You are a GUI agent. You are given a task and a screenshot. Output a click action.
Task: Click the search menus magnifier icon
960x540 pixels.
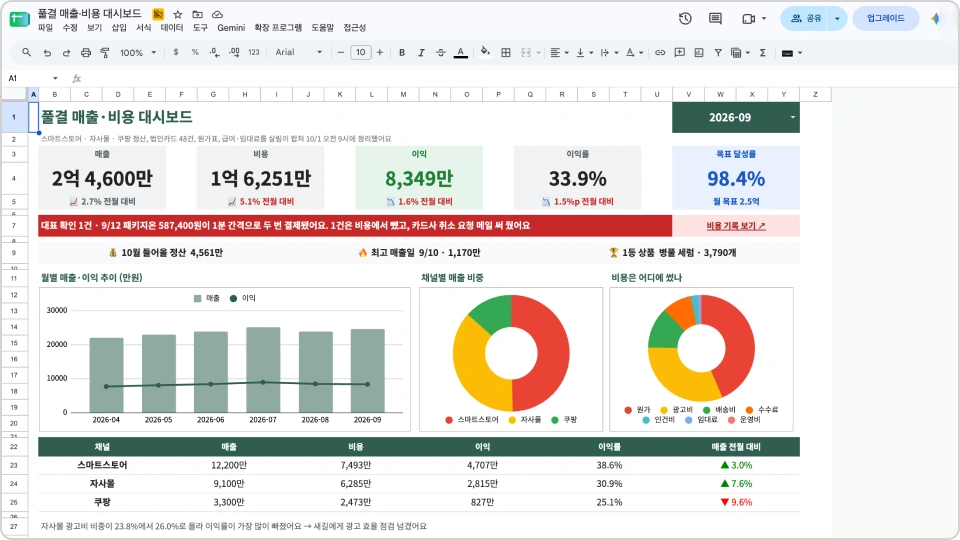(26, 53)
